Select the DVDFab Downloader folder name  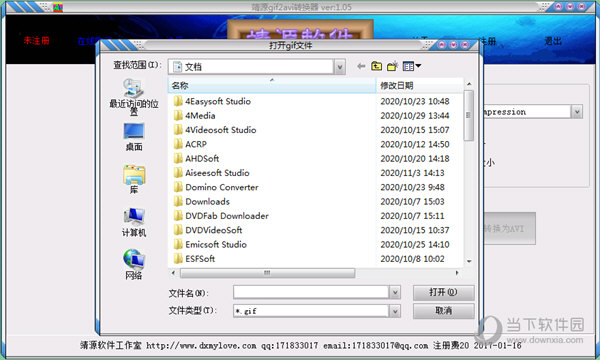pyautogui.click(x=227, y=216)
